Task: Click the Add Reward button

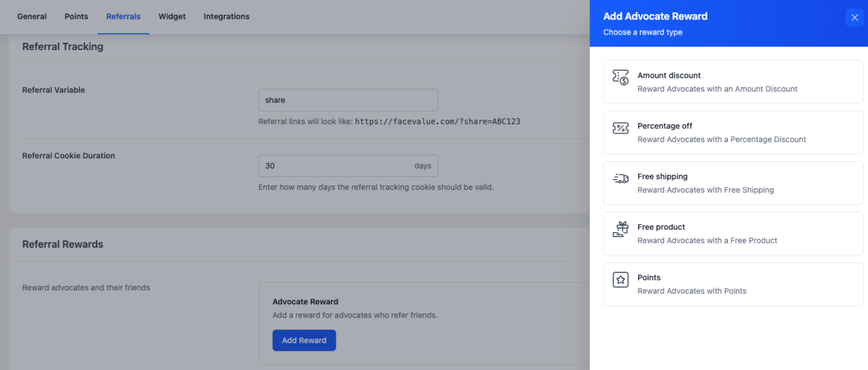Action: coord(304,340)
